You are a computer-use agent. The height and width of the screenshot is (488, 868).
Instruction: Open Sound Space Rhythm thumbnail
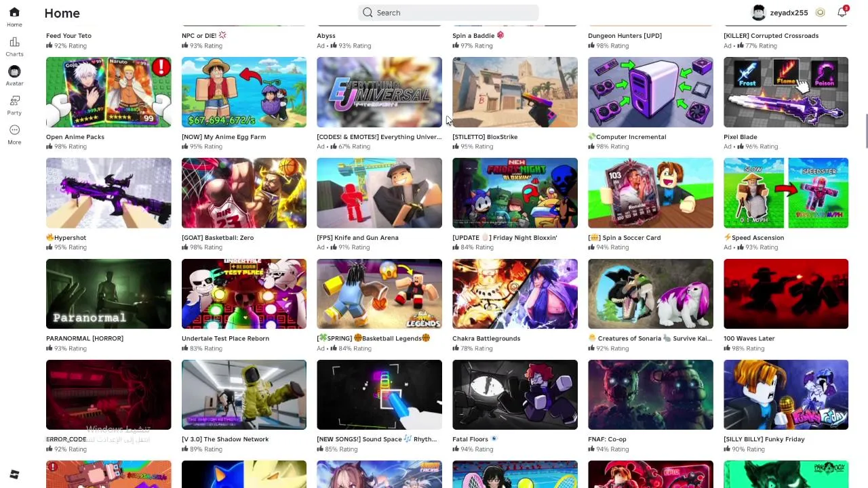tap(379, 394)
